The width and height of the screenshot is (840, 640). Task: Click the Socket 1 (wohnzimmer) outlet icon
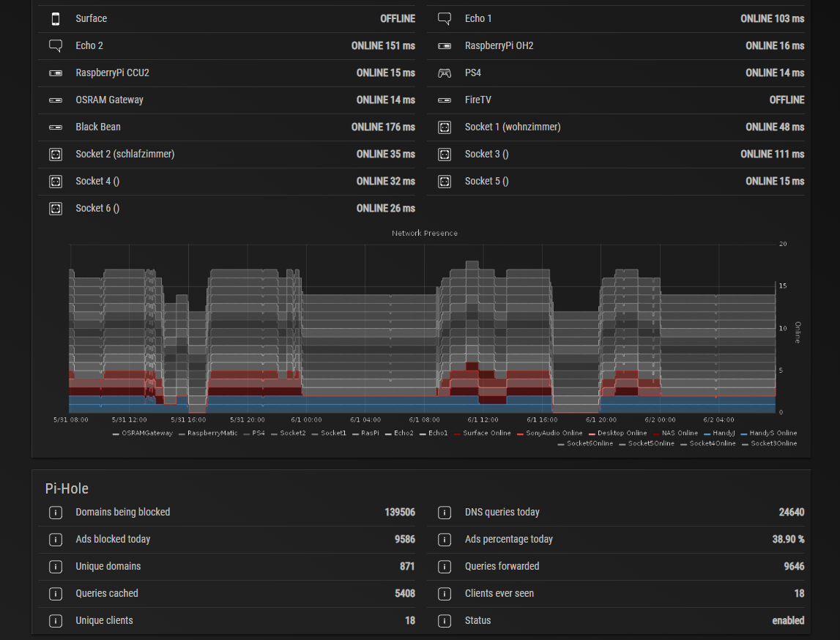[x=445, y=127]
